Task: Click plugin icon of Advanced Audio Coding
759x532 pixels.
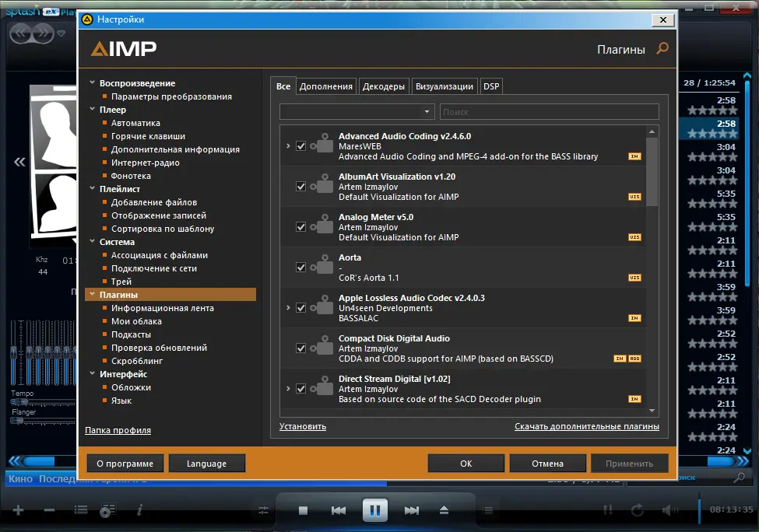Action: [322, 143]
